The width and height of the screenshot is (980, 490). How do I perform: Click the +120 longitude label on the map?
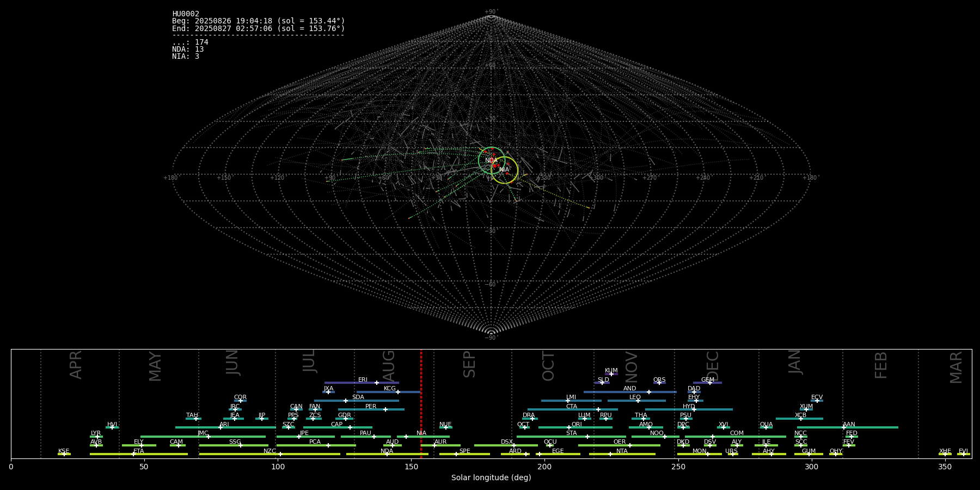pos(277,177)
